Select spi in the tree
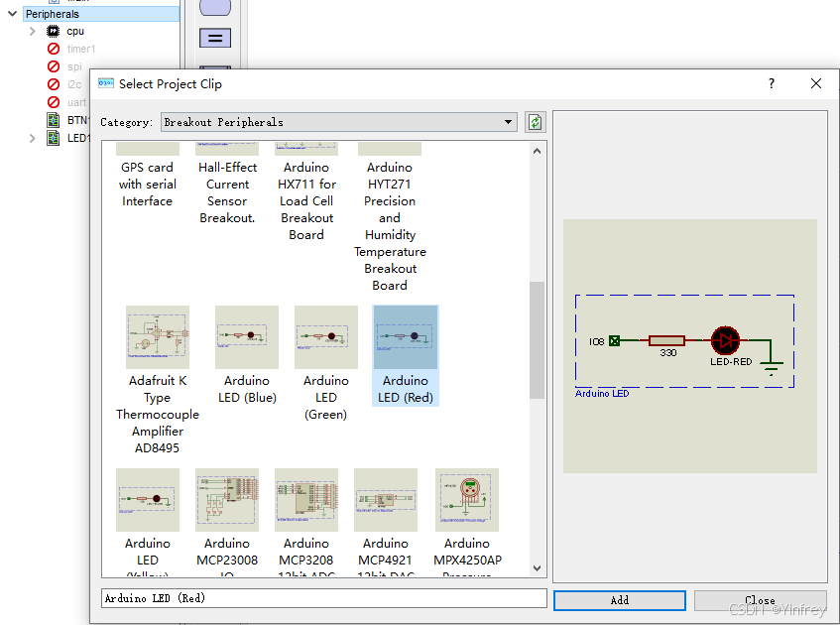This screenshot has width=840, height=625. click(x=74, y=66)
